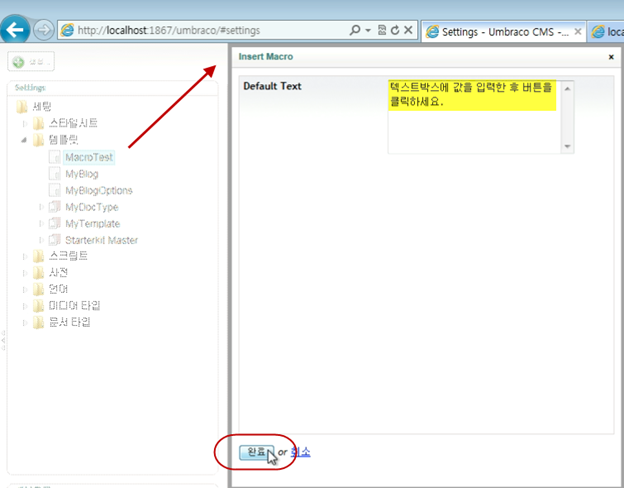Collapse the 템플릿 folder
This screenshot has height=488, width=624.
(x=24, y=140)
